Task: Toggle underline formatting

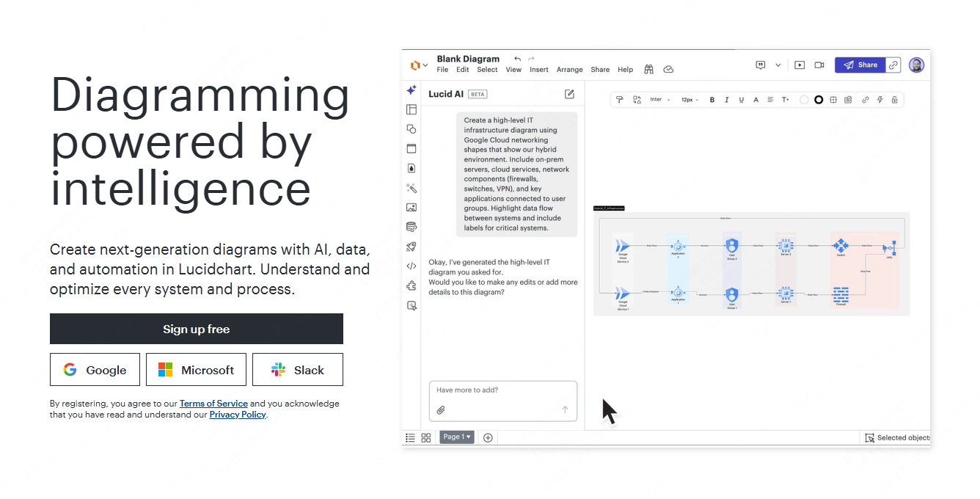Action: (742, 100)
